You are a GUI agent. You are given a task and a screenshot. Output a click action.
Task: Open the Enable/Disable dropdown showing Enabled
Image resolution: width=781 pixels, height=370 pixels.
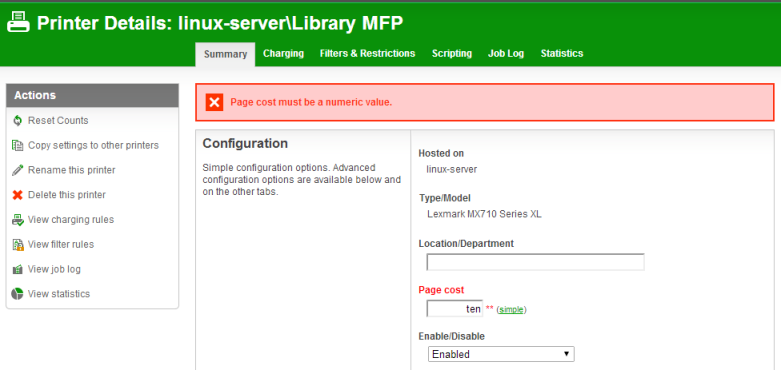(501, 354)
